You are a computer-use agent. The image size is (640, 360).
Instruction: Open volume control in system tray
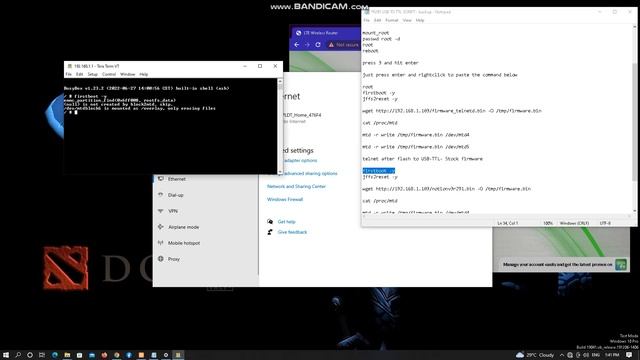pyautogui.click(x=587, y=355)
